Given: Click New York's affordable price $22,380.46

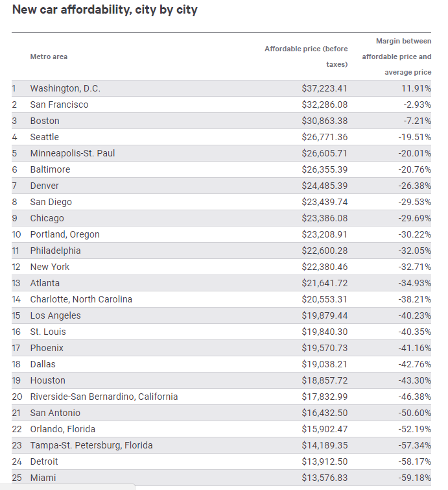Looking at the screenshot, I should (324, 267).
